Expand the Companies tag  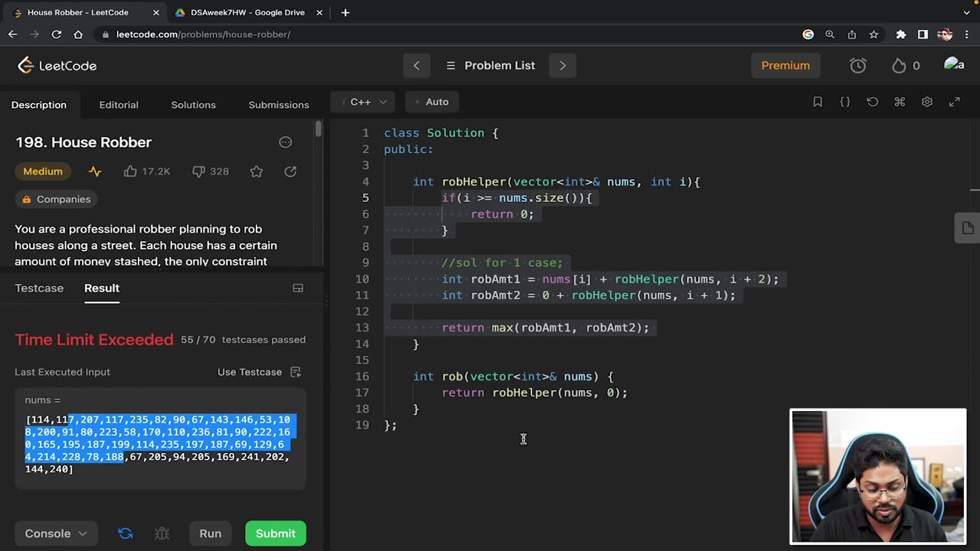(57, 199)
